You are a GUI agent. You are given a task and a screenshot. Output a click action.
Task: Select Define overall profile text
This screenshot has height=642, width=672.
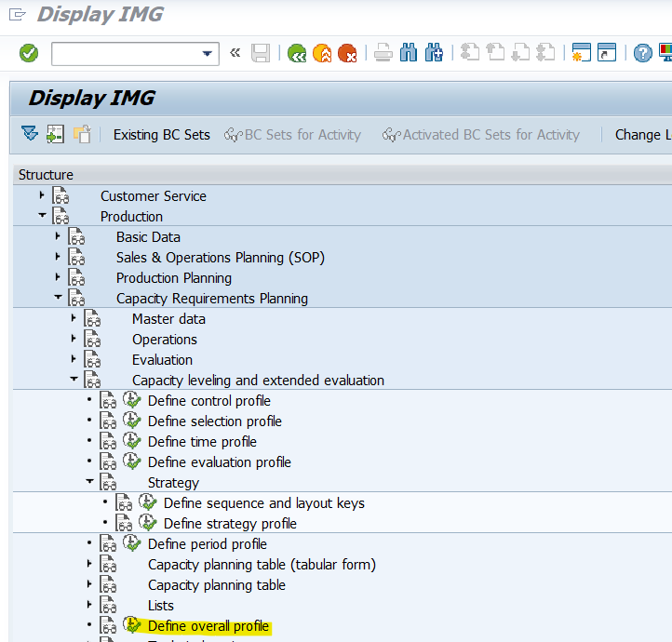click(208, 626)
